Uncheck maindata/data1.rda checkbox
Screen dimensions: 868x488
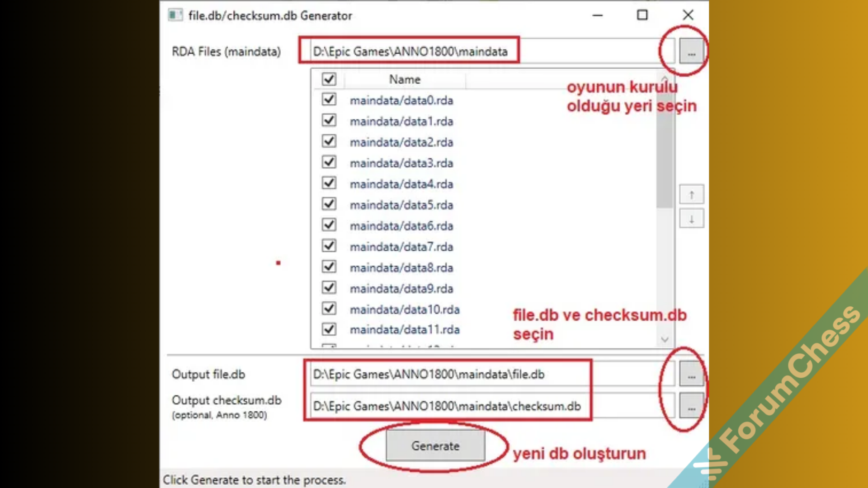329,121
